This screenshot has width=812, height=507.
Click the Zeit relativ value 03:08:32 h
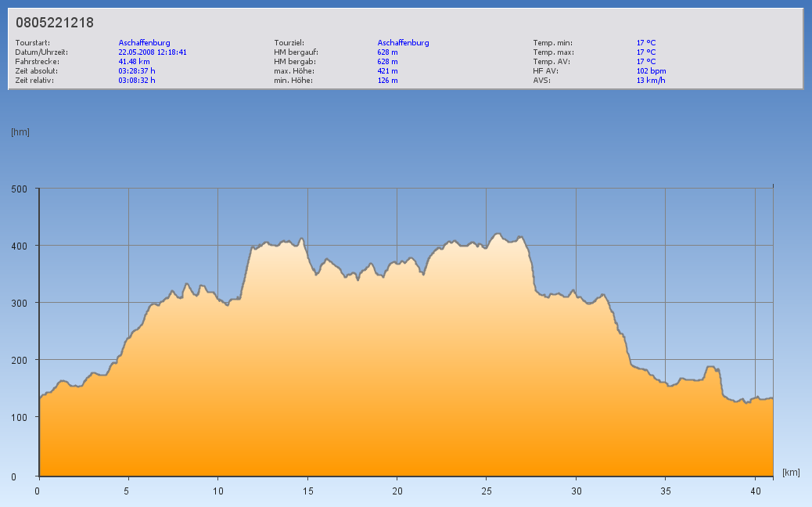137,80
